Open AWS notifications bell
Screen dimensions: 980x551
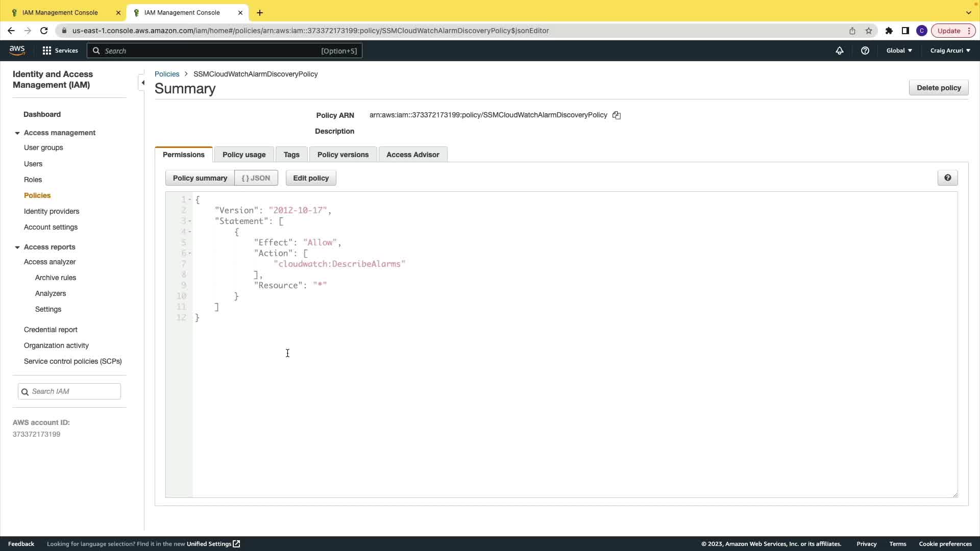click(x=840, y=51)
